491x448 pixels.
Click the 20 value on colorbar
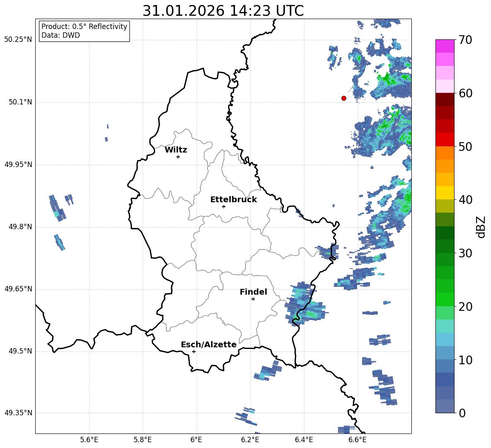[x=465, y=307]
